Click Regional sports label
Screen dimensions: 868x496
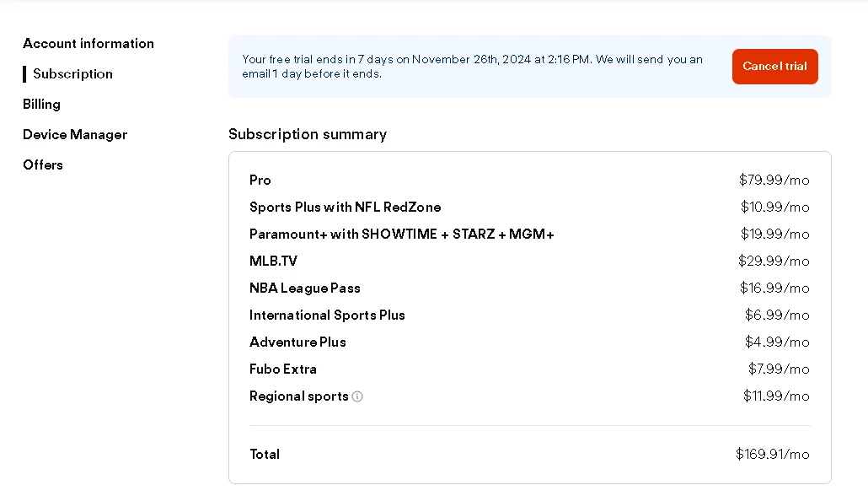click(298, 396)
